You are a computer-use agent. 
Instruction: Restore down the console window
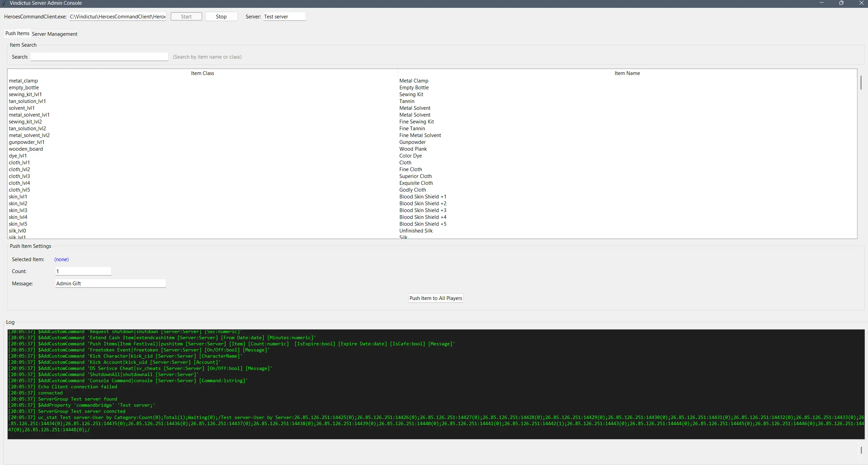click(x=841, y=3)
